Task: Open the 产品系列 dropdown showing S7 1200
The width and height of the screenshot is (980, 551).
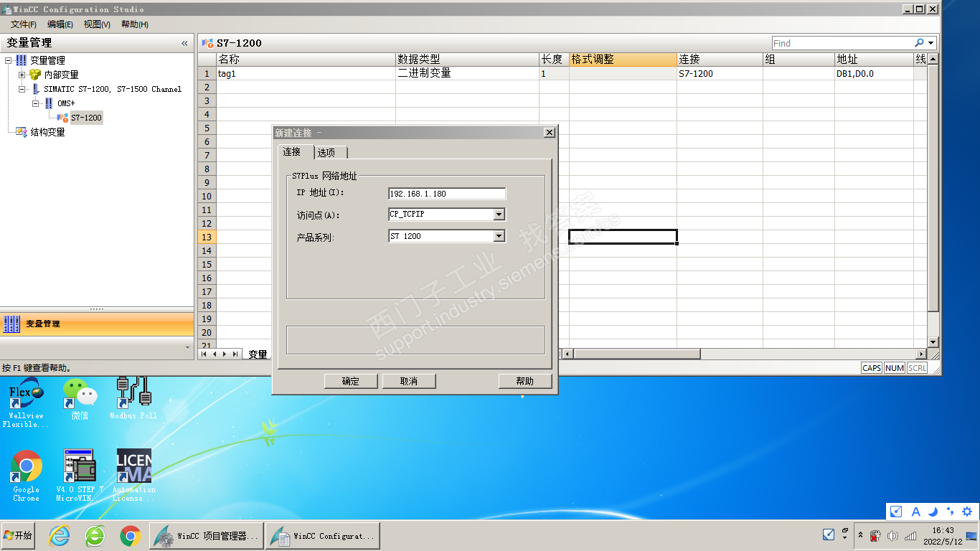Action: coord(499,236)
